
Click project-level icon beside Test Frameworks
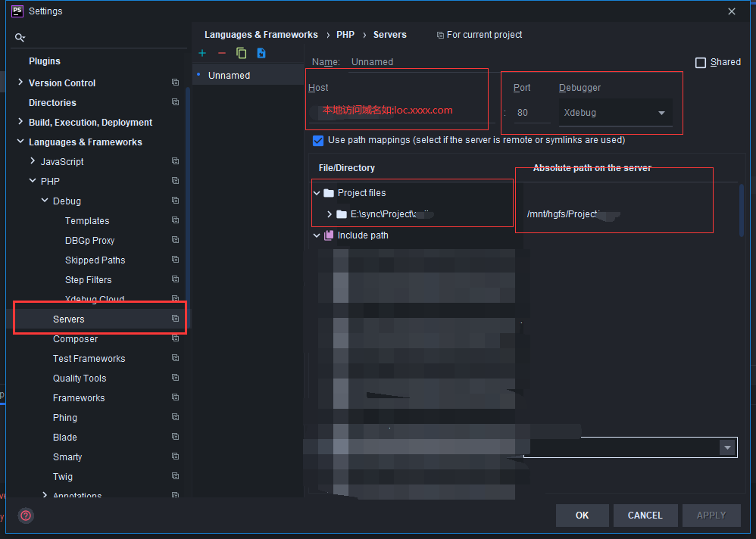click(x=176, y=358)
